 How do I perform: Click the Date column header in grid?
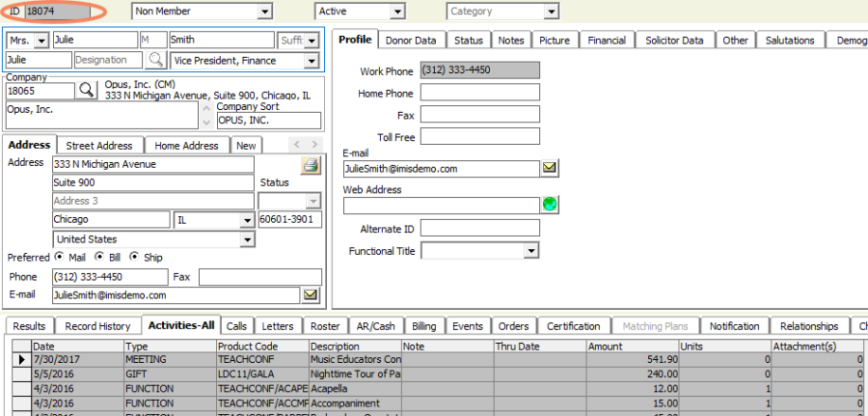coord(77,346)
